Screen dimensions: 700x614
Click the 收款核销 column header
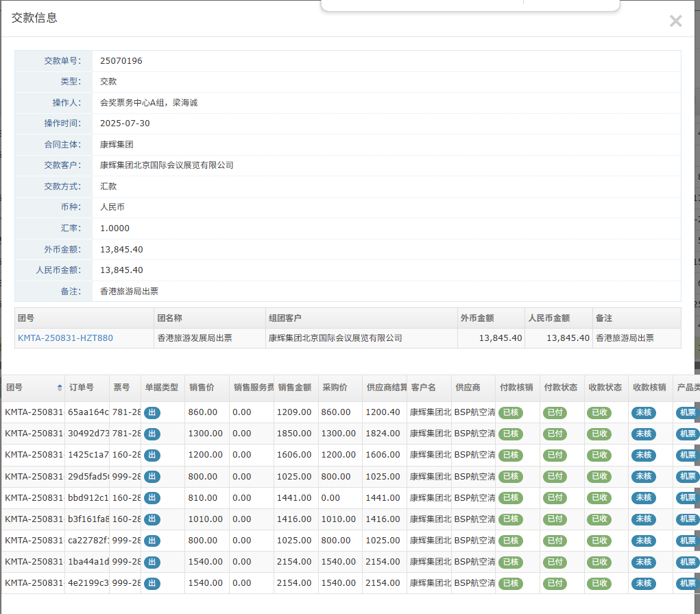coord(649,388)
